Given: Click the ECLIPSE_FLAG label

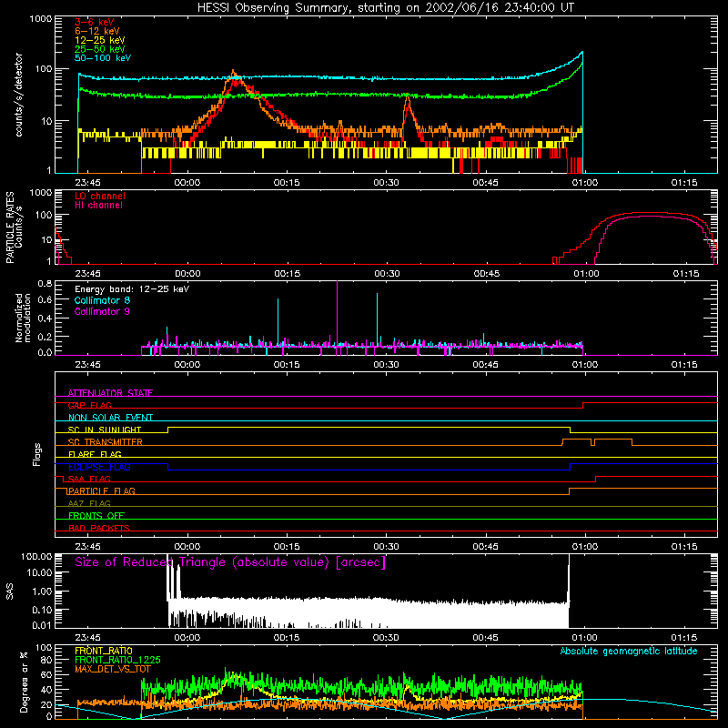Looking at the screenshot, I should [x=99, y=467].
